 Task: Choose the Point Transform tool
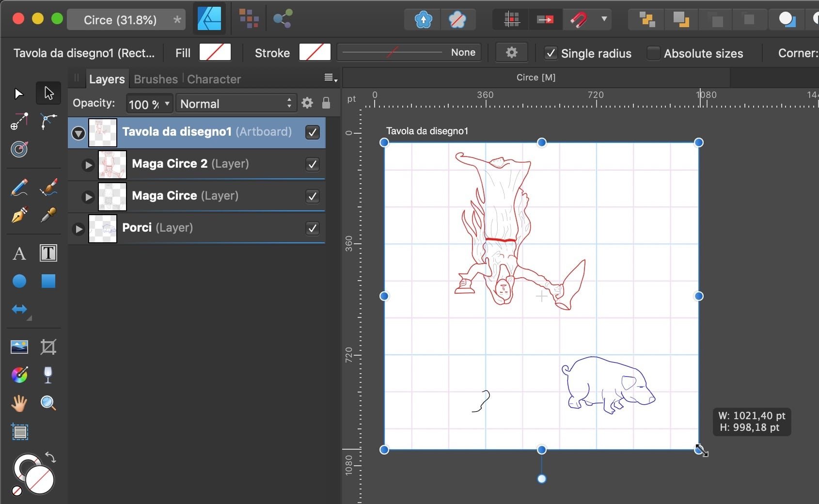(19, 121)
